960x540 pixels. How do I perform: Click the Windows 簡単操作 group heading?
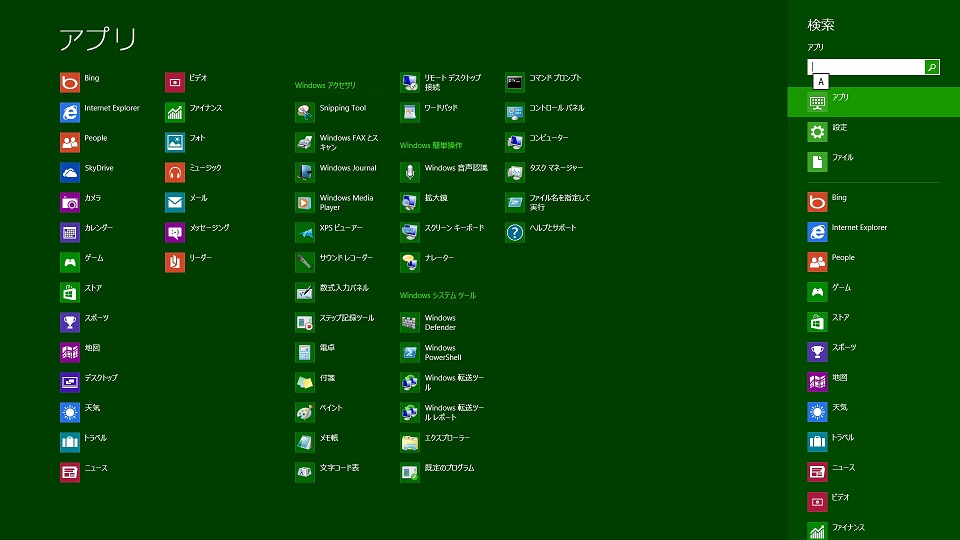[x=431, y=145]
